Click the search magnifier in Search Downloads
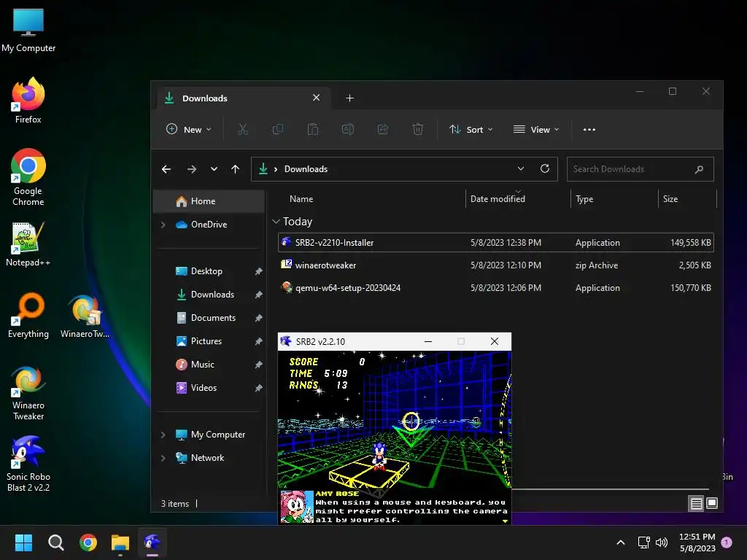 coord(699,169)
